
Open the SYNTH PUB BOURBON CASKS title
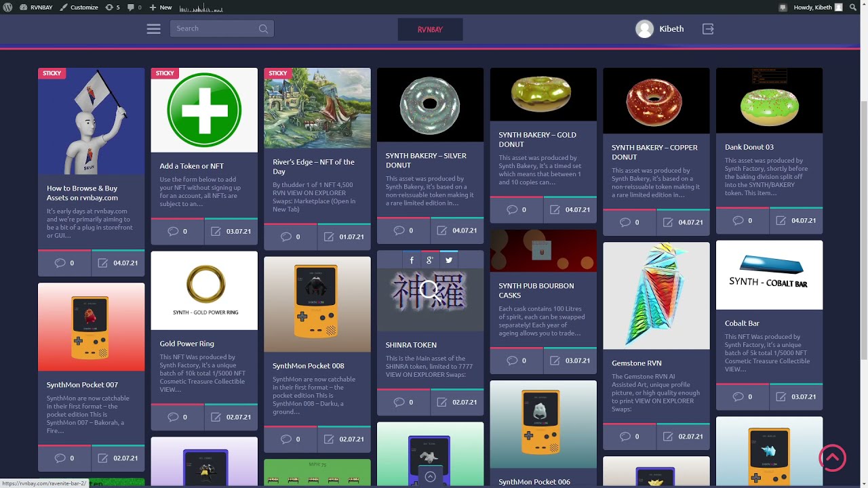[536, 291]
